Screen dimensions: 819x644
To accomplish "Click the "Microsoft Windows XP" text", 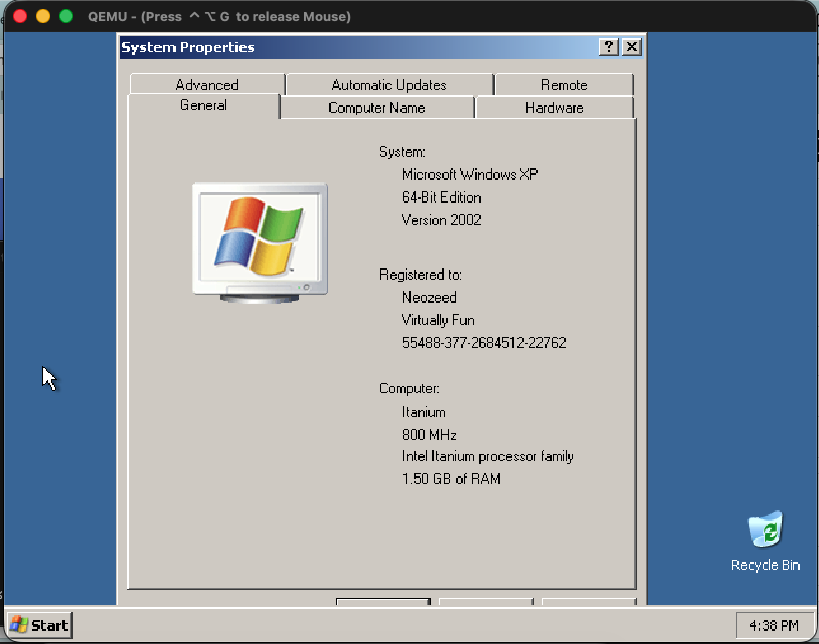I will (x=470, y=174).
